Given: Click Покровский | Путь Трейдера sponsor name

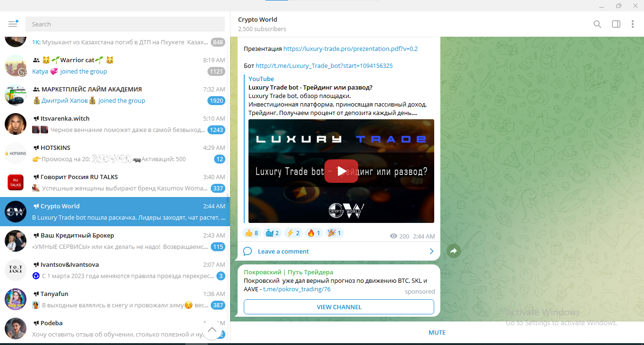Looking at the screenshot, I should coord(289,272).
